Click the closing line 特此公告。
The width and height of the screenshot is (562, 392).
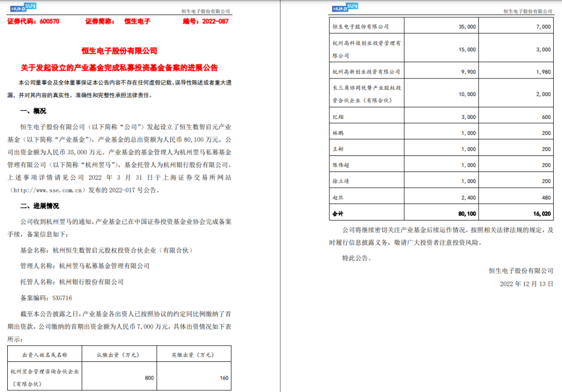pos(357,258)
